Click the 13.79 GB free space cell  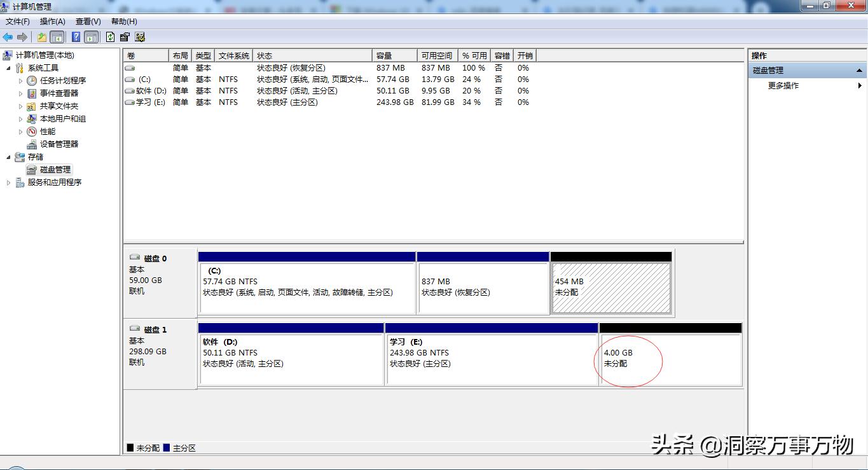pos(437,79)
